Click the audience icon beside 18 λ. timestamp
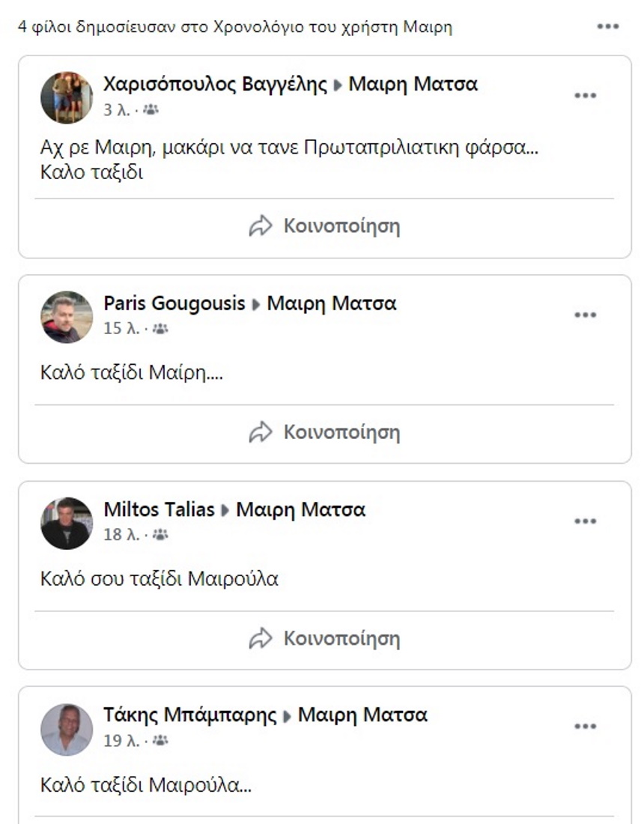 pyautogui.click(x=160, y=535)
